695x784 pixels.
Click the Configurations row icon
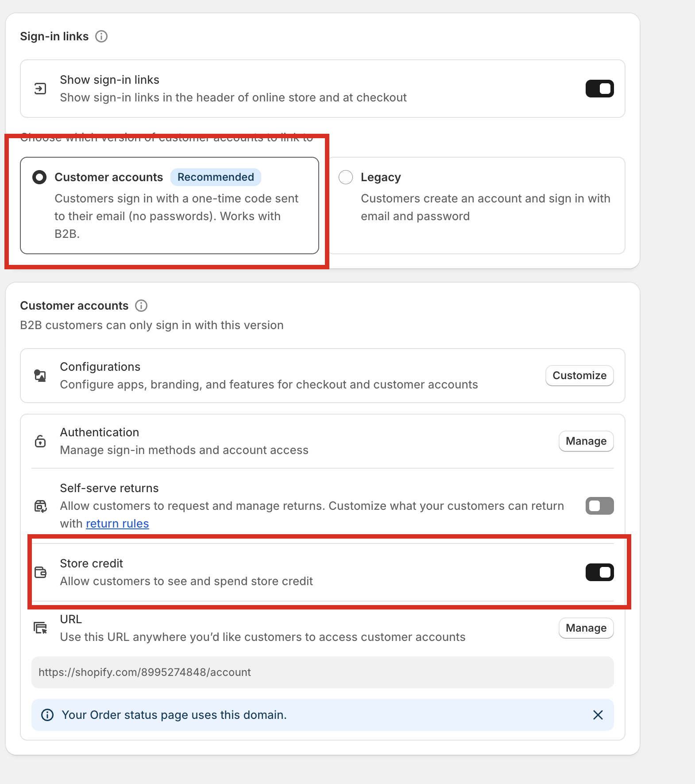(40, 376)
